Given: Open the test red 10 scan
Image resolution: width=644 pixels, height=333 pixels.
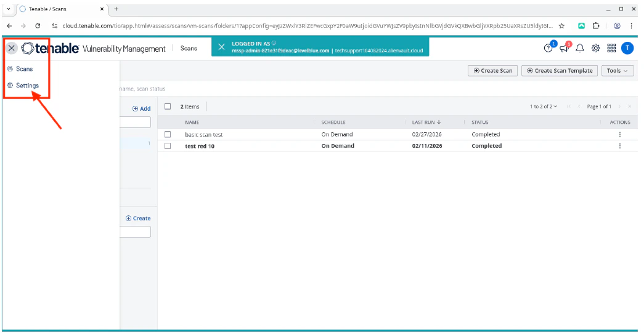Looking at the screenshot, I should 200,146.
